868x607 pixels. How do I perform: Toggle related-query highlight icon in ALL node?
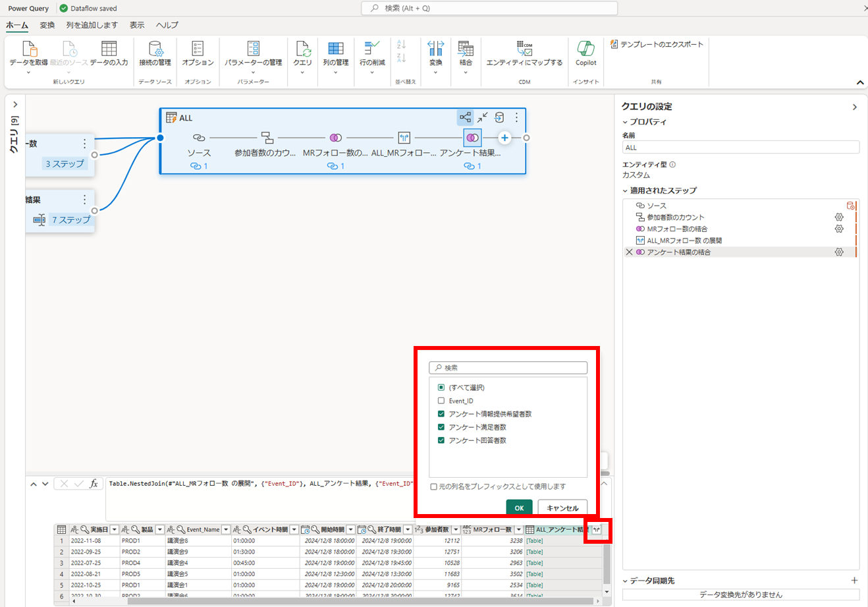coord(466,117)
